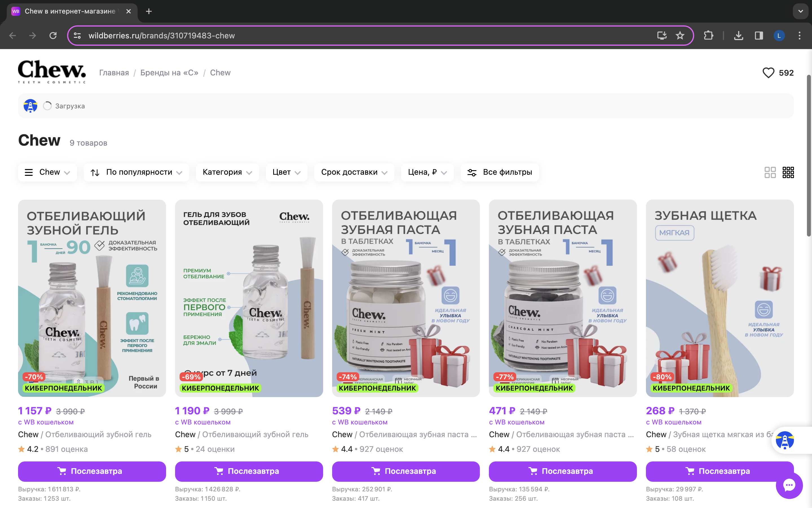Expand the Цвет filter

(x=286, y=172)
